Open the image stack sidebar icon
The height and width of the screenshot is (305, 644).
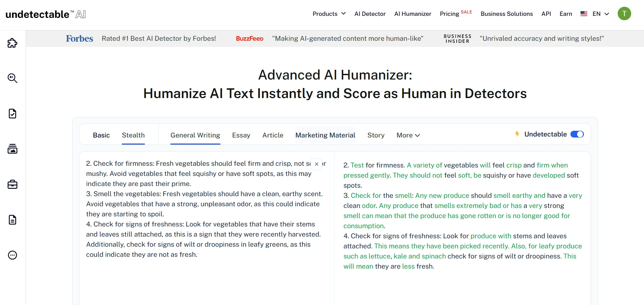click(x=12, y=149)
